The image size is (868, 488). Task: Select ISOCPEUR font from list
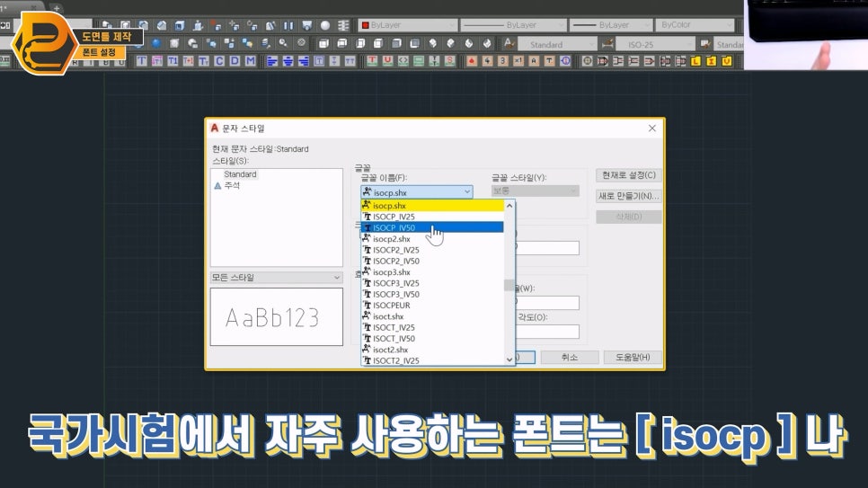(x=432, y=306)
